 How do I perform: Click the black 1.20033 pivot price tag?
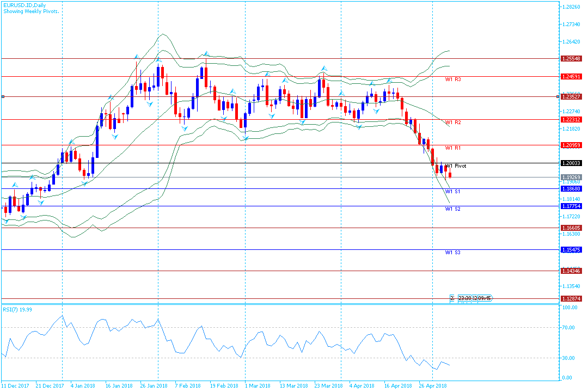pyautogui.click(x=571, y=163)
